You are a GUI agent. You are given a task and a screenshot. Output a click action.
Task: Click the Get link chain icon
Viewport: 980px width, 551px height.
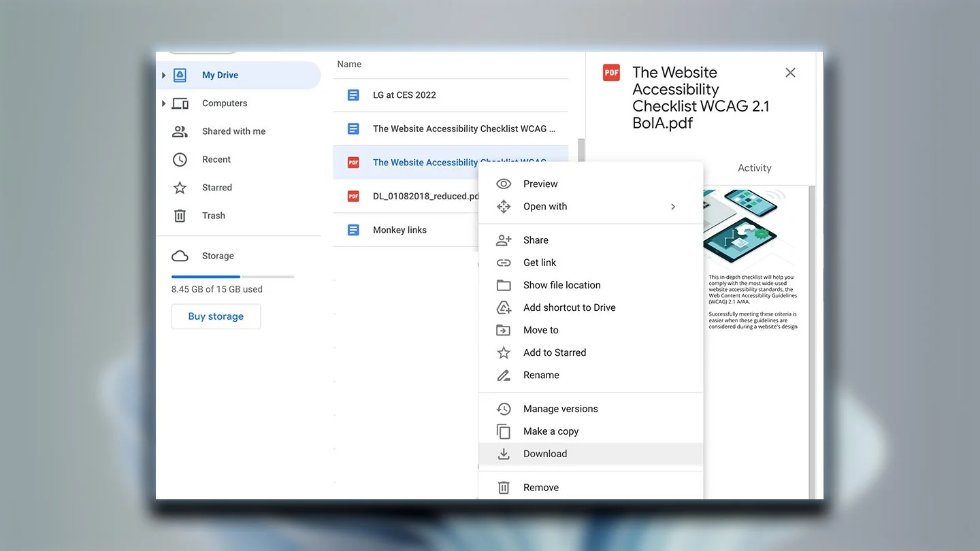[504, 263]
